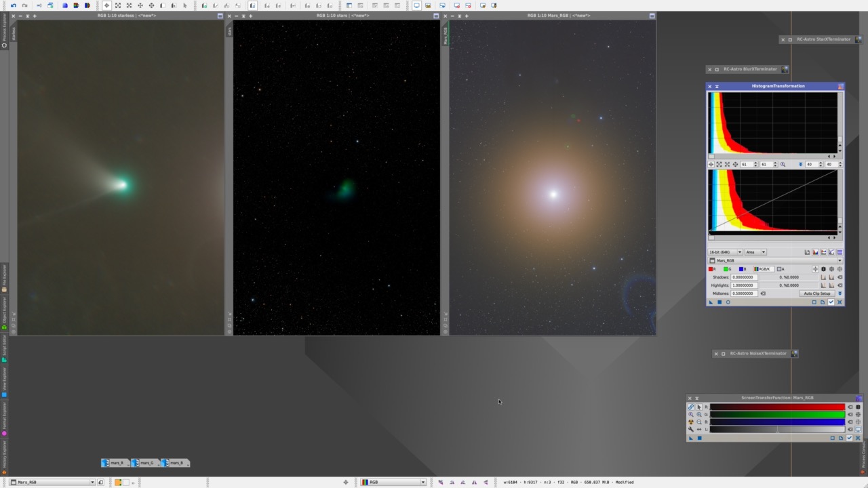Viewport: 868px width, 488px height.
Task: Select the STF wrench settings icon
Action: tap(691, 429)
